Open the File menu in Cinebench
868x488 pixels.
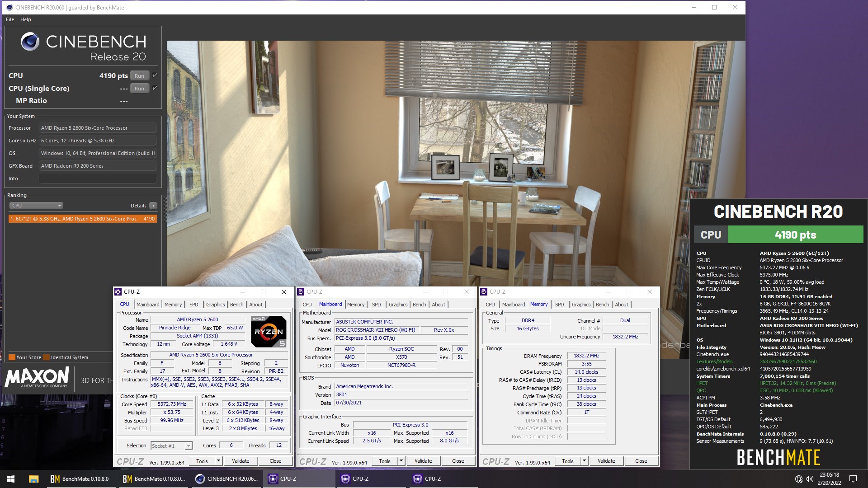(x=10, y=19)
